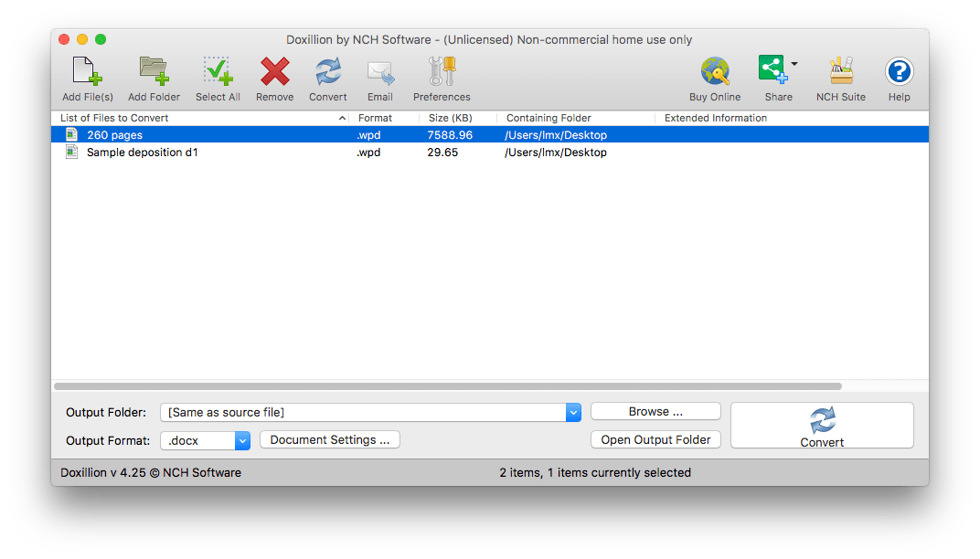Click the Document Settings ... button

point(329,439)
